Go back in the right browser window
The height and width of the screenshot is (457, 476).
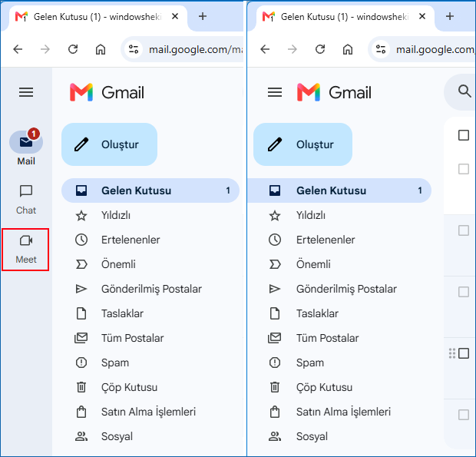coord(265,49)
